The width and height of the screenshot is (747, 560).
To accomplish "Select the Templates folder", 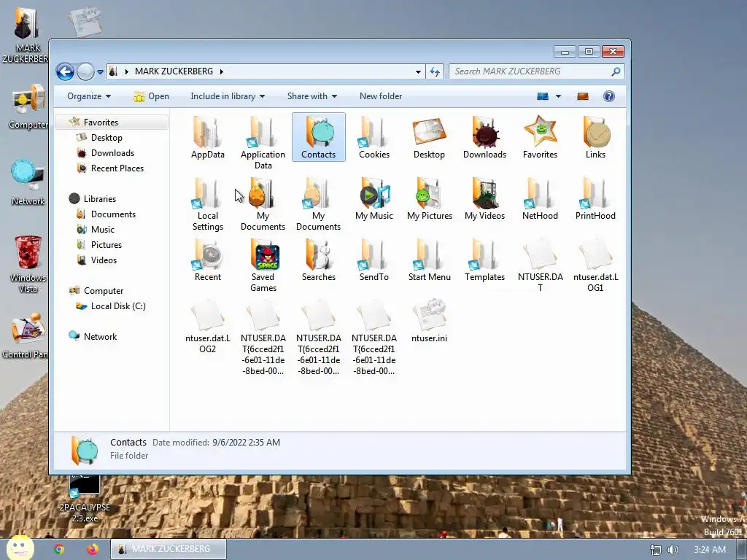I will coord(484,260).
